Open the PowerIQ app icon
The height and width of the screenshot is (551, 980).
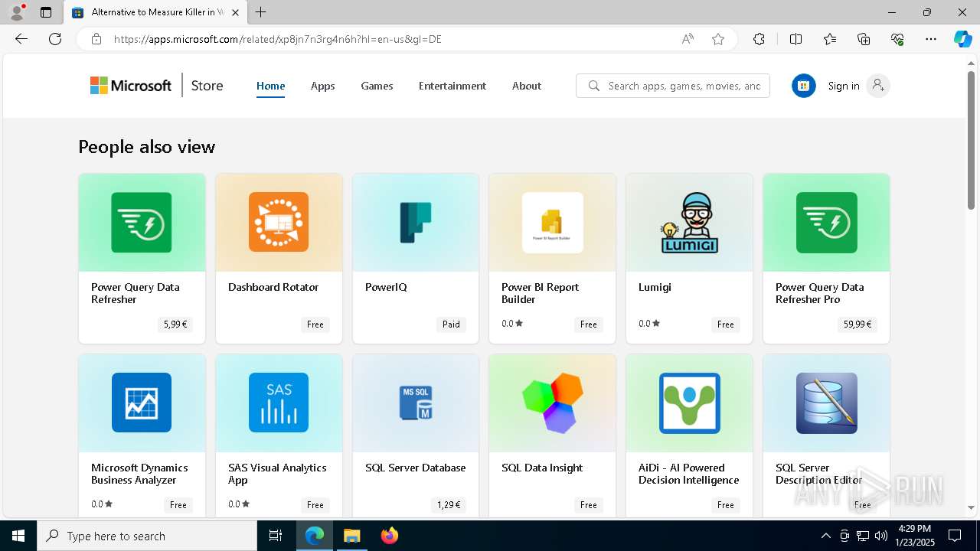(416, 223)
